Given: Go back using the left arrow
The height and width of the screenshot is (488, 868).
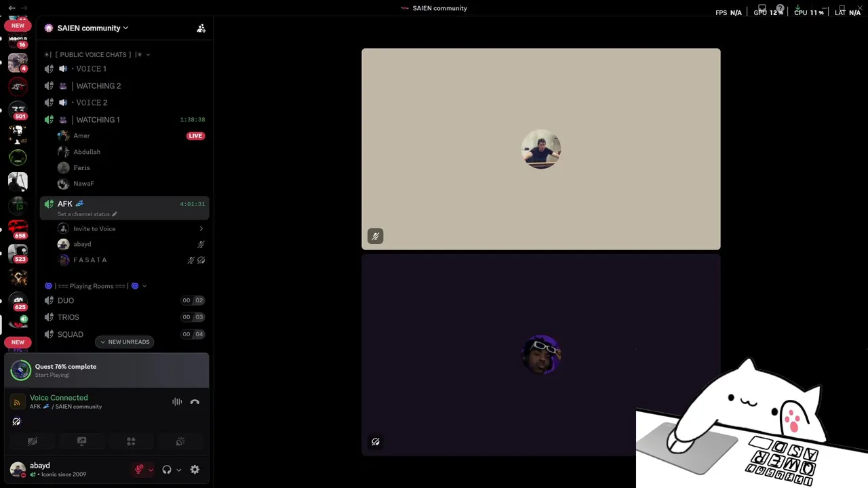Looking at the screenshot, I should pos(12,8).
